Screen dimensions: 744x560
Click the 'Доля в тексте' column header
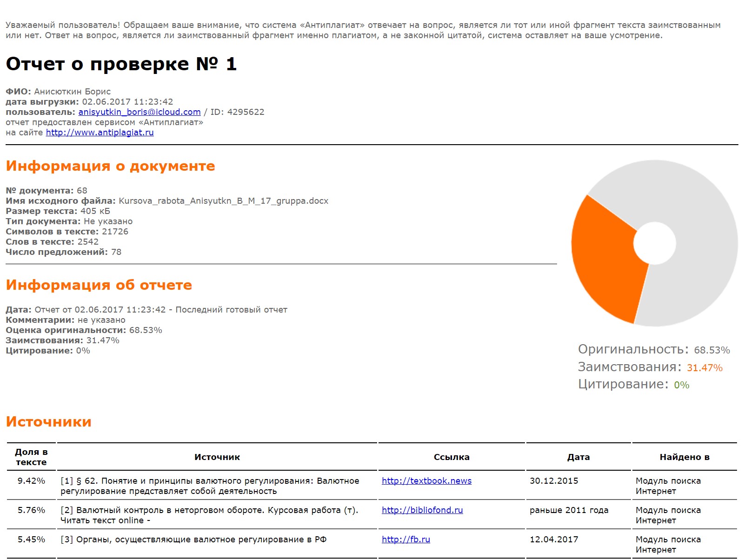click(x=31, y=457)
